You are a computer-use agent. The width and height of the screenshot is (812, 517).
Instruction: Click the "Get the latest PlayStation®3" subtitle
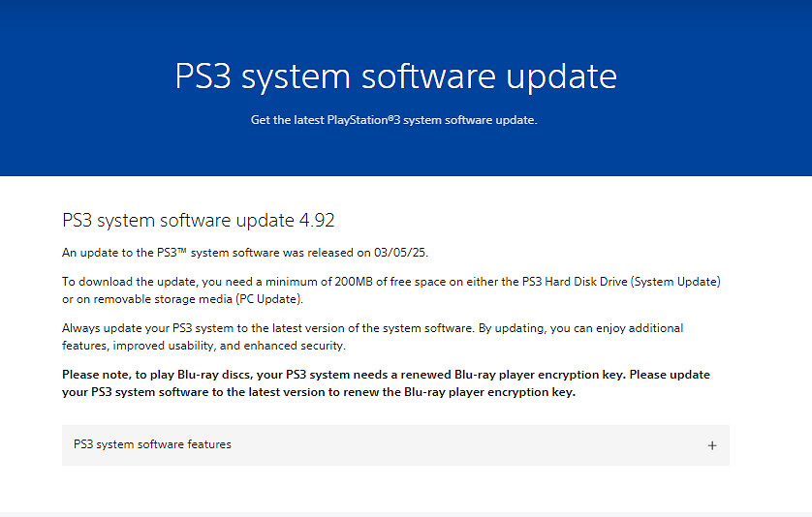tap(393, 120)
